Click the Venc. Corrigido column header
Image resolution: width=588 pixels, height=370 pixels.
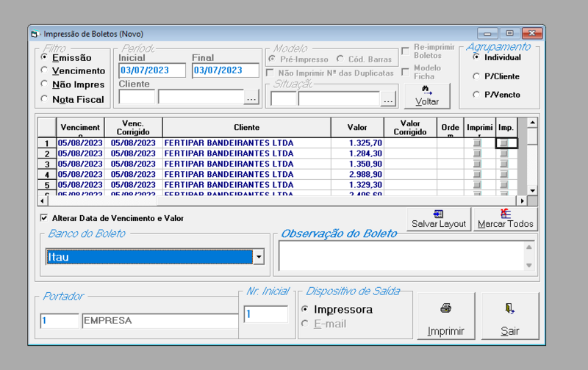(133, 127)
